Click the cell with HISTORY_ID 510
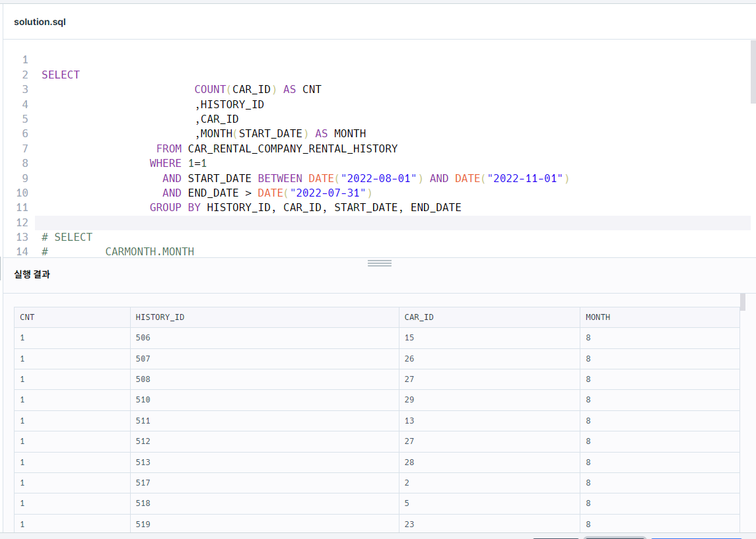Image resolution: width=756 pixels, height=539 pixels. (265, 400)
